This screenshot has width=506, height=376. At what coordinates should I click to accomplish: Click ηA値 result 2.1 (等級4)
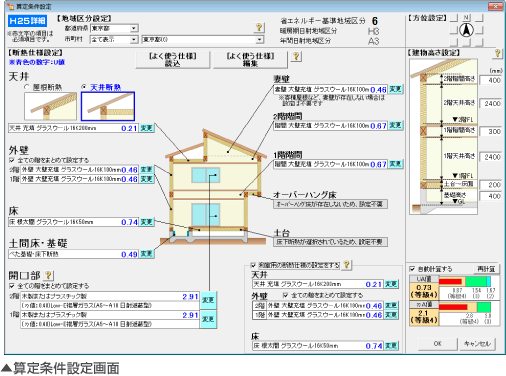point(424,316)
